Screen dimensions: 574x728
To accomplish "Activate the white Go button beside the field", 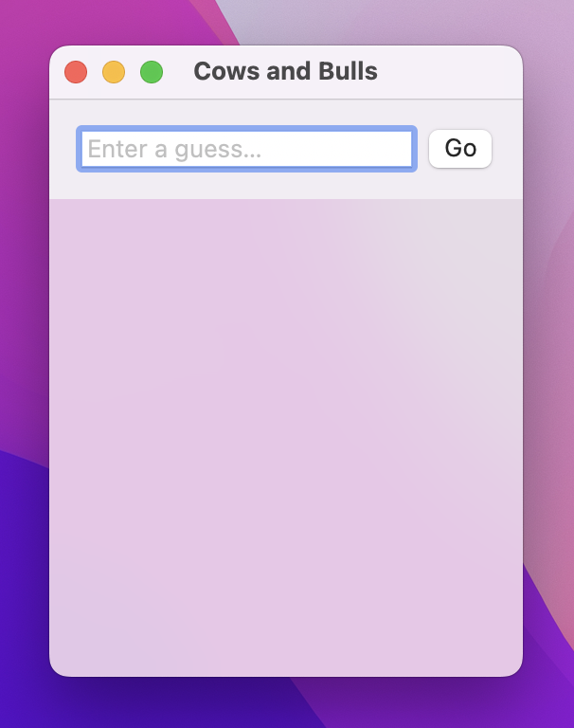I will 459,149.
